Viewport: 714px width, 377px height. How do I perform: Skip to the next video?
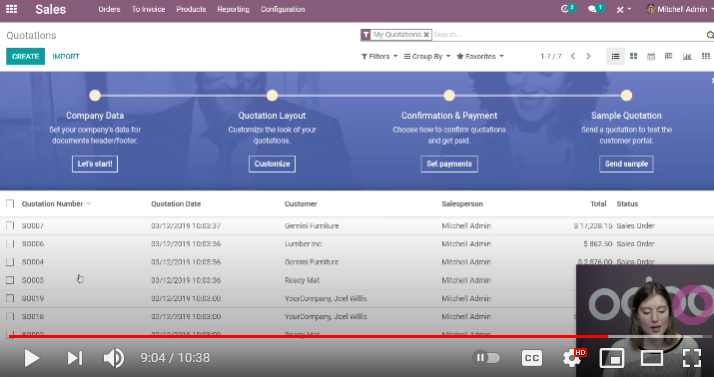click(x=75, y=358)
